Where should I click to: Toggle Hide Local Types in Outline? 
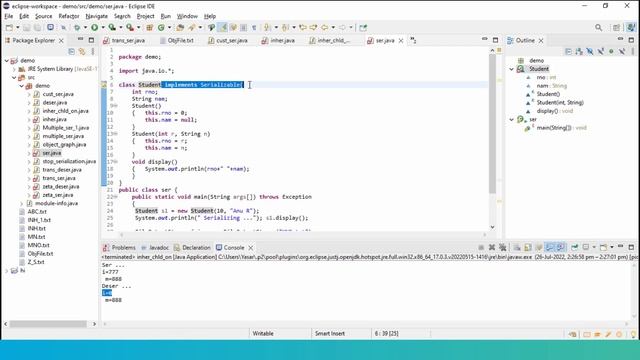pos(622,51)
